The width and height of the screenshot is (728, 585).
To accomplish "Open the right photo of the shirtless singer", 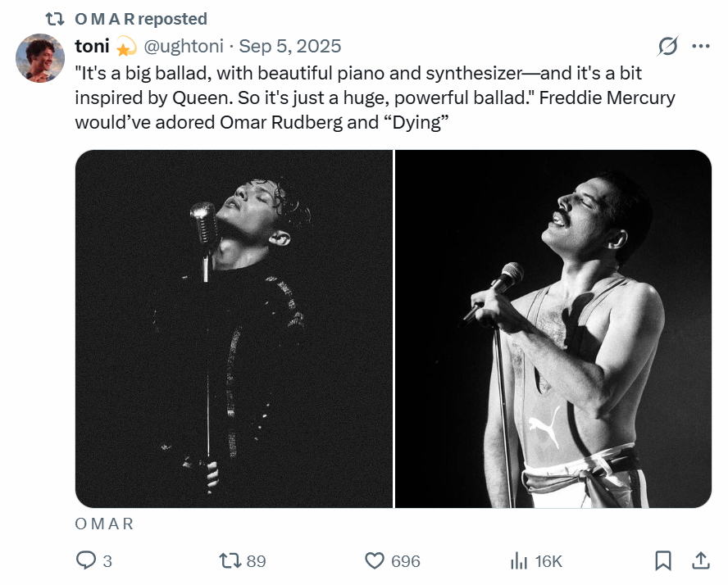I will tap(553, 329).
